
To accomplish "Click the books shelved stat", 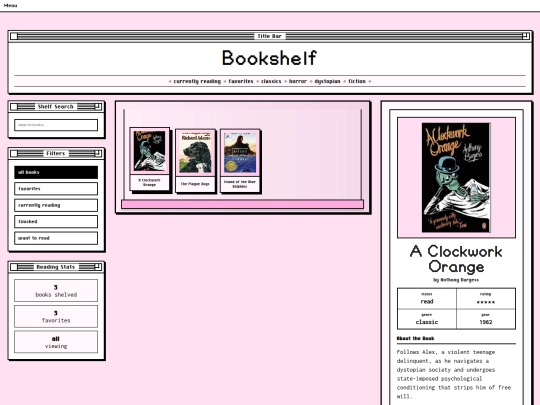I will click(x=56, y=291).
